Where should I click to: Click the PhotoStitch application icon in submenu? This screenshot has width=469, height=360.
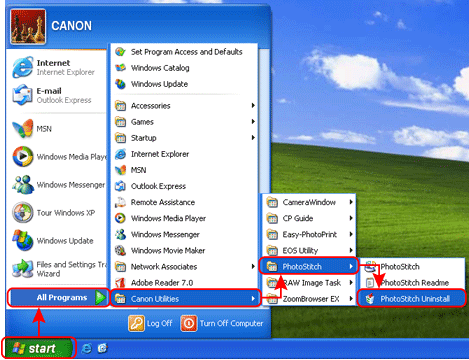point(370,266)
